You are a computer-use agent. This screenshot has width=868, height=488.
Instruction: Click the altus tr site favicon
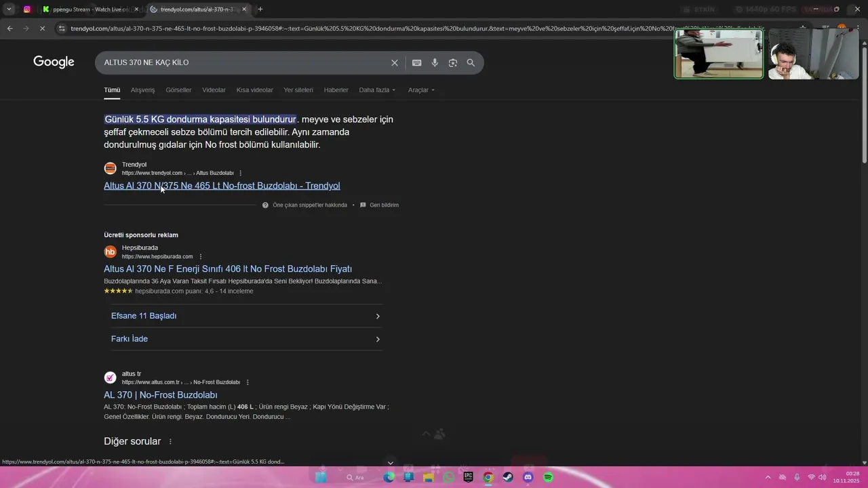pos(110,378)
